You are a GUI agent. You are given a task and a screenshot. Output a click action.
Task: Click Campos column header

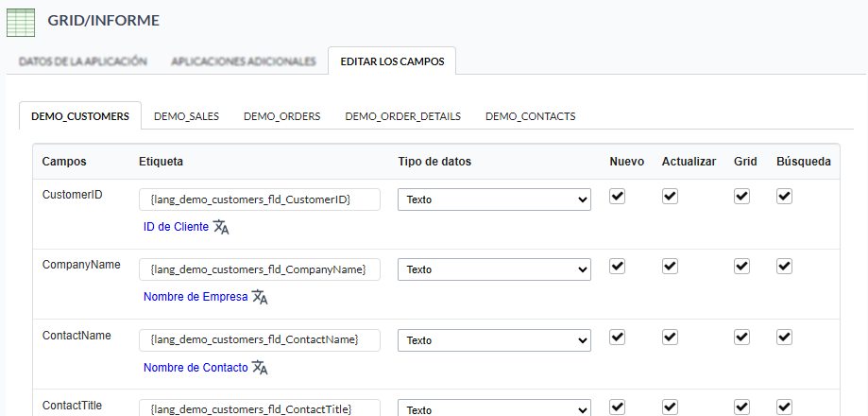[x=64, y=162]
